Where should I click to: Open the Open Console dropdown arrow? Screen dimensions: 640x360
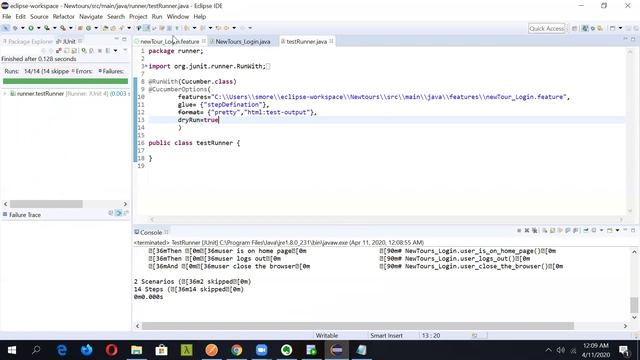pos(617,231)
